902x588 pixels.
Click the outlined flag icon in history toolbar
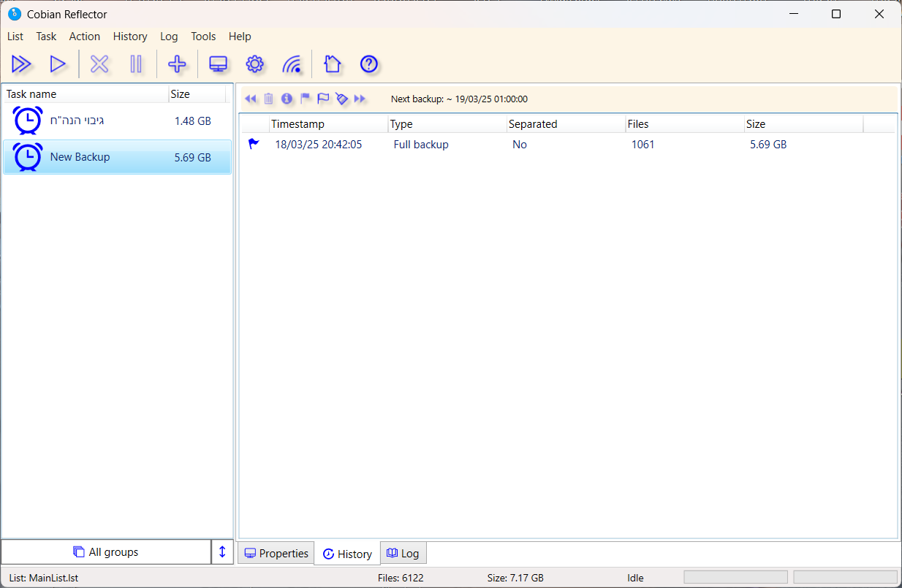coord(323,99)
